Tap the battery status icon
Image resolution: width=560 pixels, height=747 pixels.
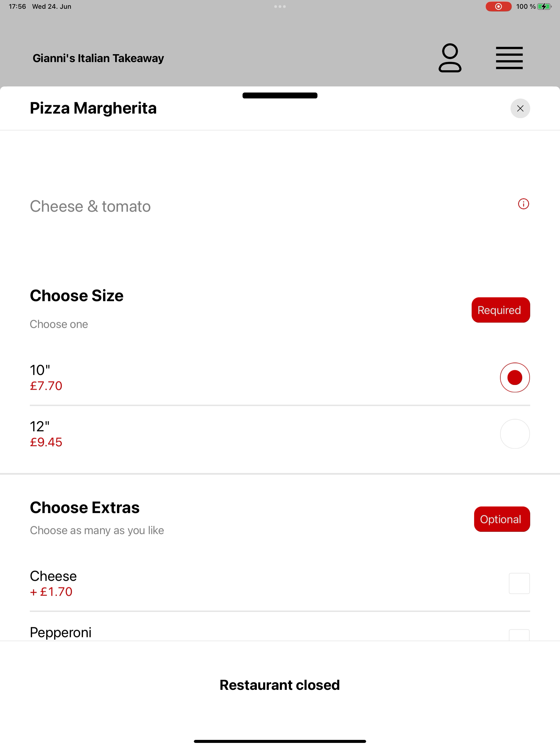click(x=544, y=6)
